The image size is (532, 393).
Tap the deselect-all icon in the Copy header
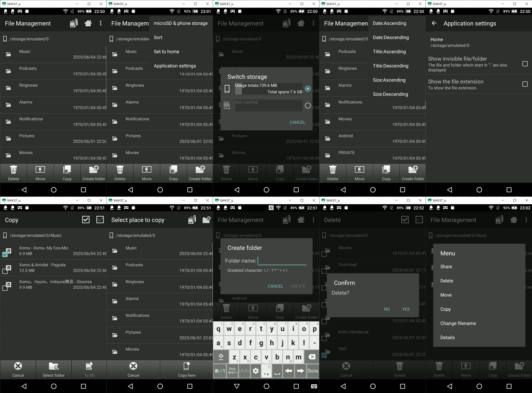point(100,220)
